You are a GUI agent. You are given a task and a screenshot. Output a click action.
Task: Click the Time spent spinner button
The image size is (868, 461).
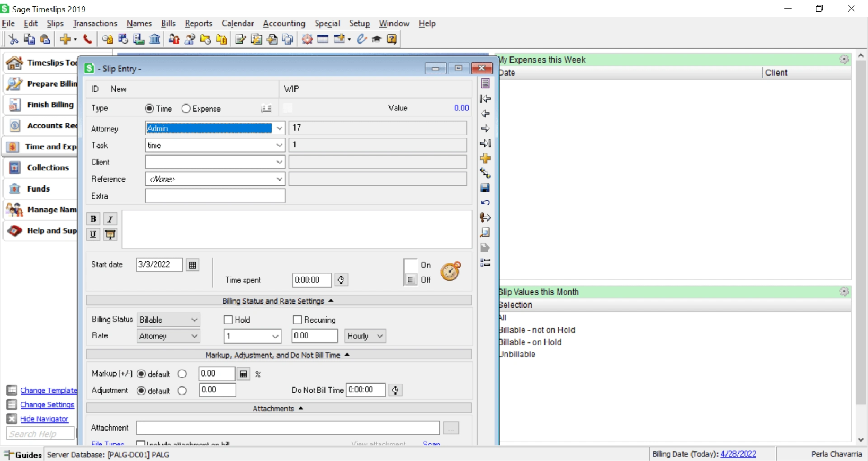tap(341, 280)
